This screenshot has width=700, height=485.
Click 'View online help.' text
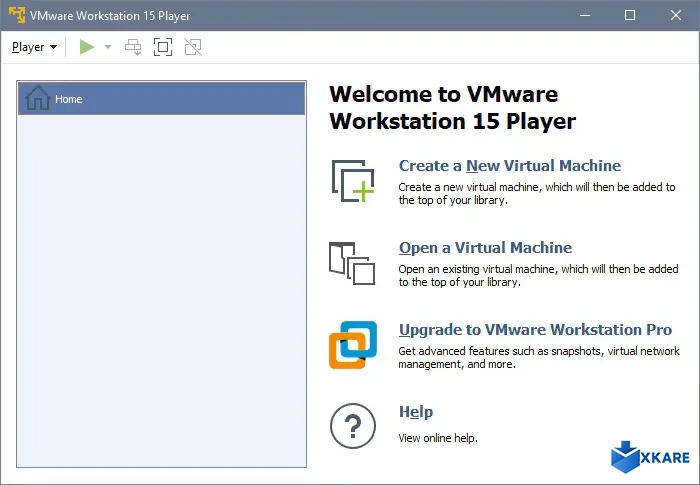438,439
